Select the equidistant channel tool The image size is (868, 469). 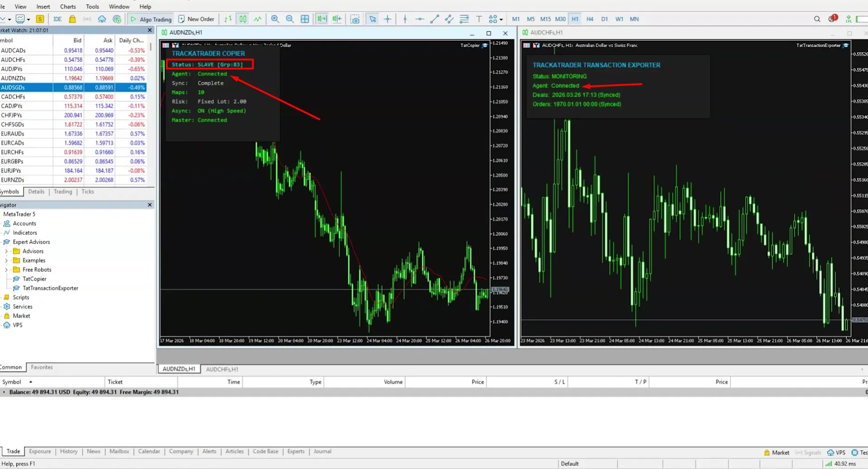pos(449,19)
